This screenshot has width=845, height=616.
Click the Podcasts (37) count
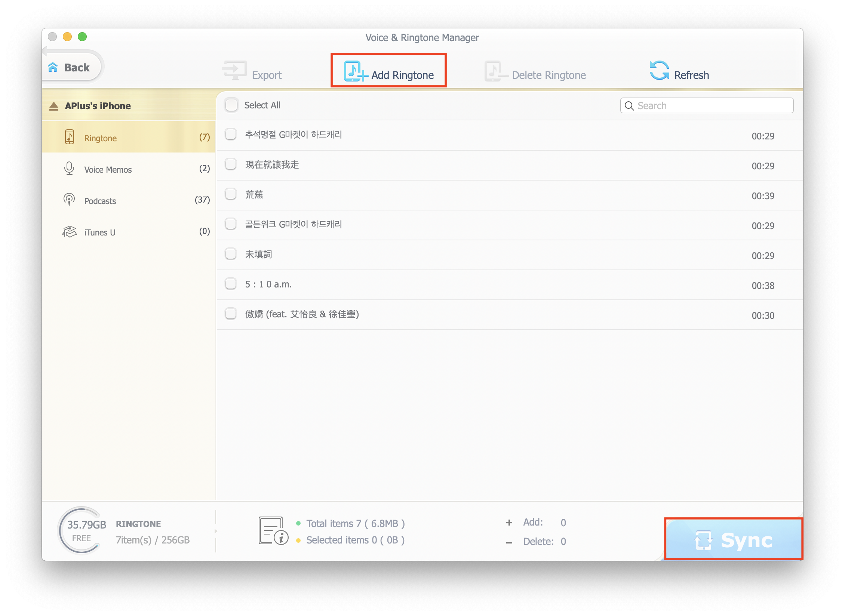[202, 200]
